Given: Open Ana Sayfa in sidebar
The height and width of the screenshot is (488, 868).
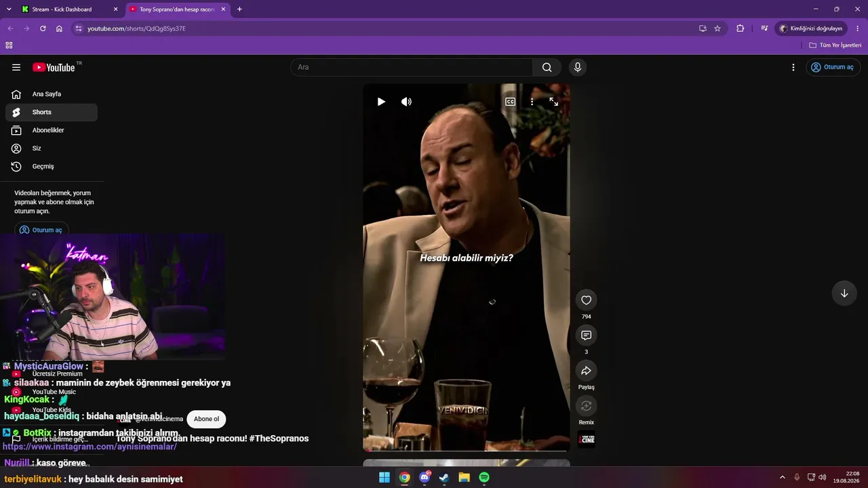Looking at the screenshot, I should pyautogui.click(x=52, y=94).
